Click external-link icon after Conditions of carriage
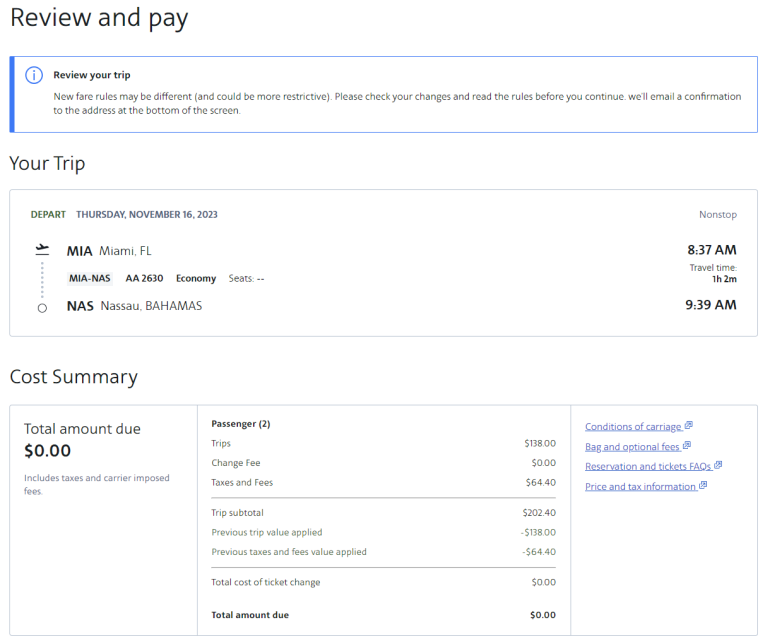The image size is (770, 644). [x=689, y=426]
